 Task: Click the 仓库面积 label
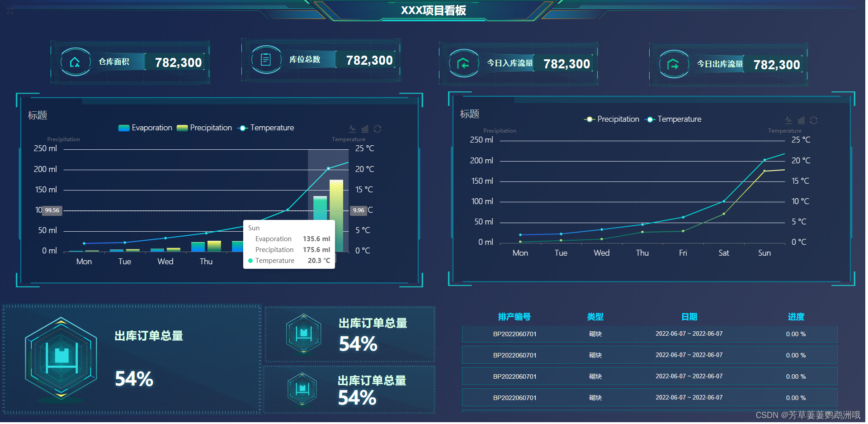(114, 62)
